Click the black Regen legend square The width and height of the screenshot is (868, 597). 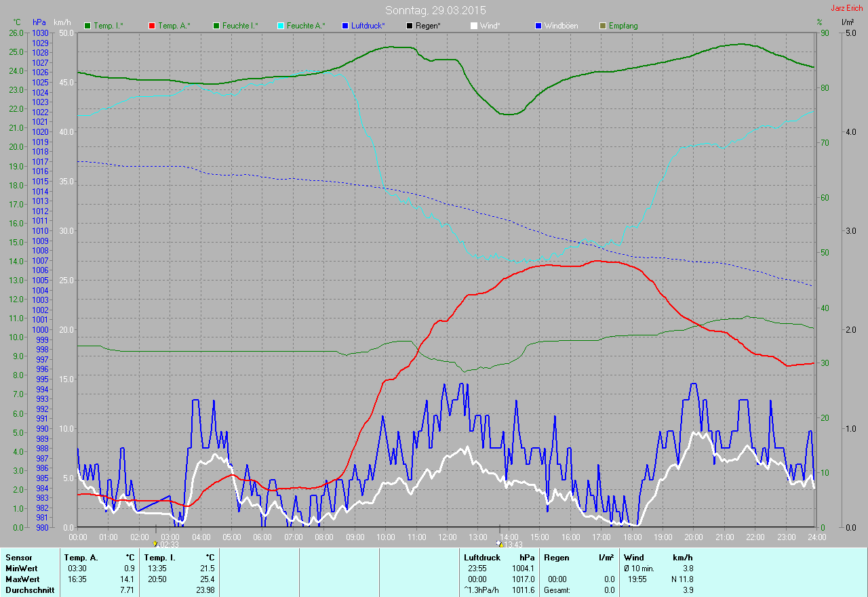point(410,26)
